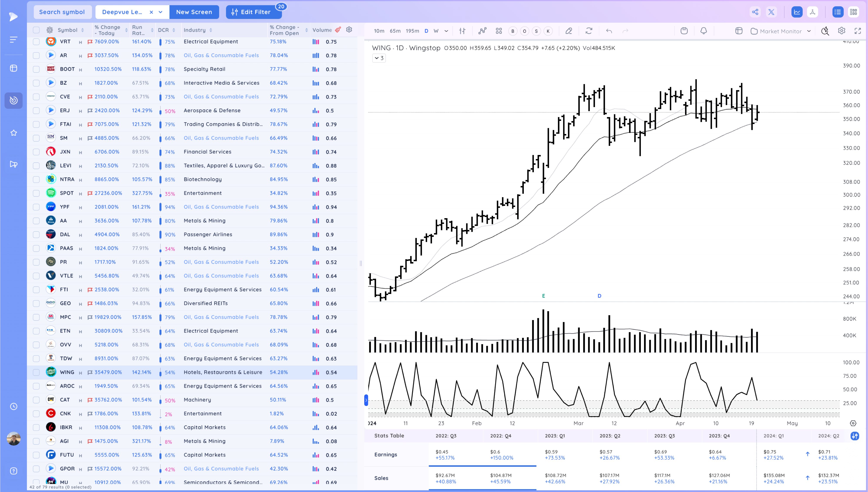
Task: Open user profile avatar
Action: [13, 438]
